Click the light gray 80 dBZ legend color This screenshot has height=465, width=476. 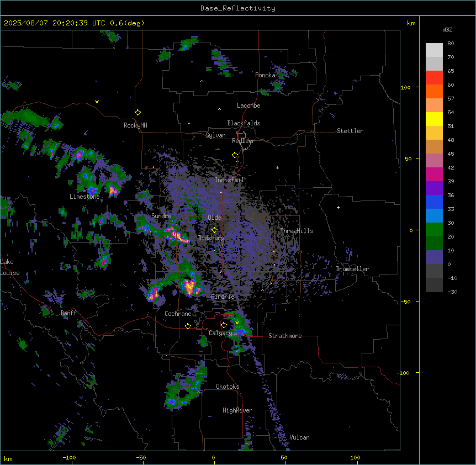pos(434,50)
